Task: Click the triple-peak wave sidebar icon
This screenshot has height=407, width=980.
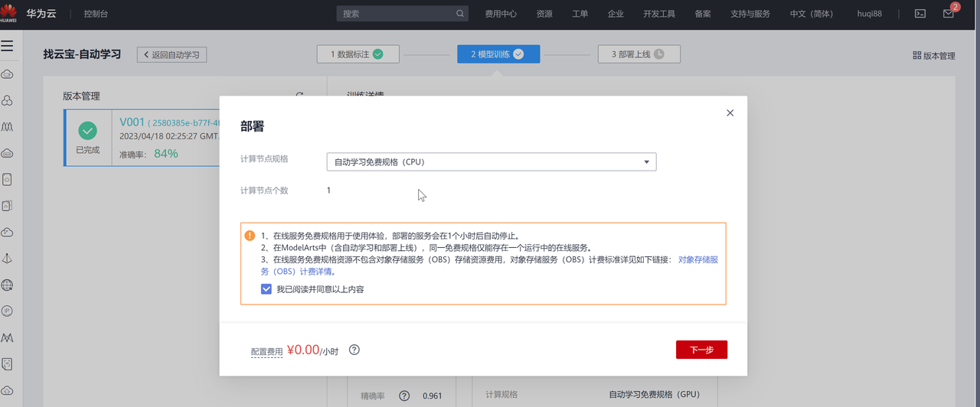Action: click(7, 126)
